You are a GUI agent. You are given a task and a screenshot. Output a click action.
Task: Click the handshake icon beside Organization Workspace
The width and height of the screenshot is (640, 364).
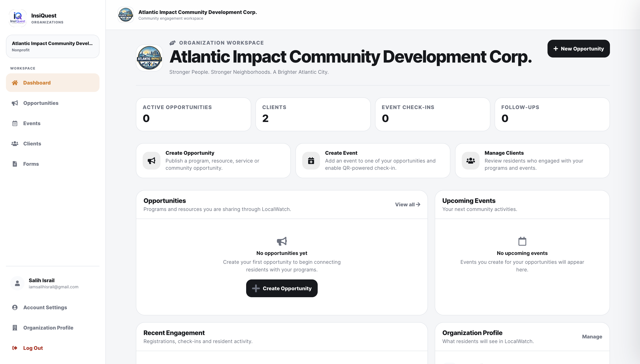click(172, 43)
